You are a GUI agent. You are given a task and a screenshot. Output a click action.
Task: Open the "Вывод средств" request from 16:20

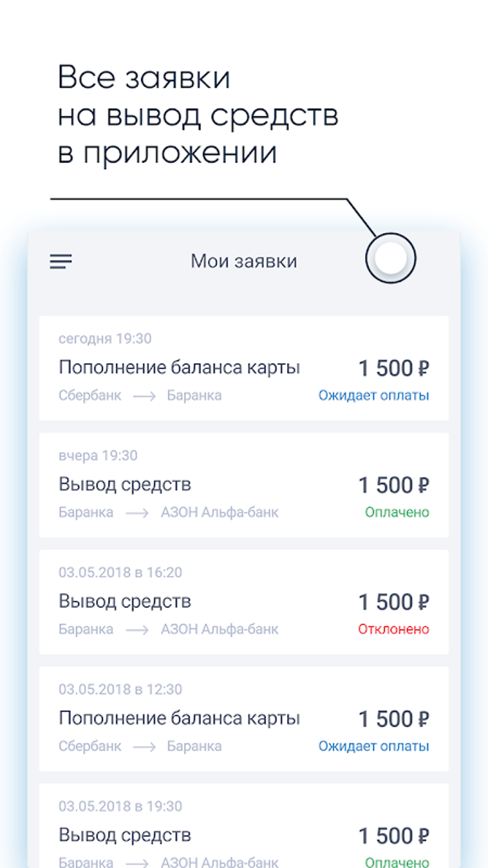(x=125, y=601)
